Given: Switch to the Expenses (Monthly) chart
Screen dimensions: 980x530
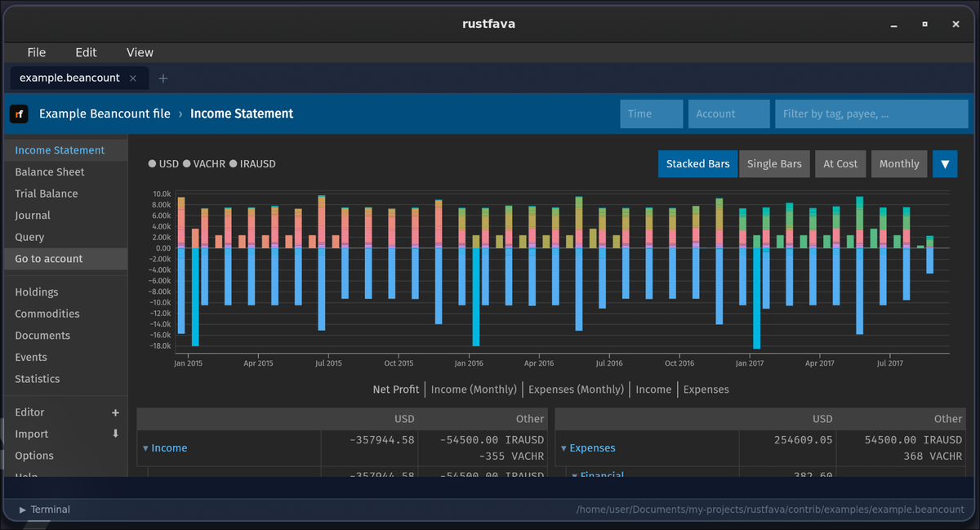Looking at the screenshot, I should (576, 390).
